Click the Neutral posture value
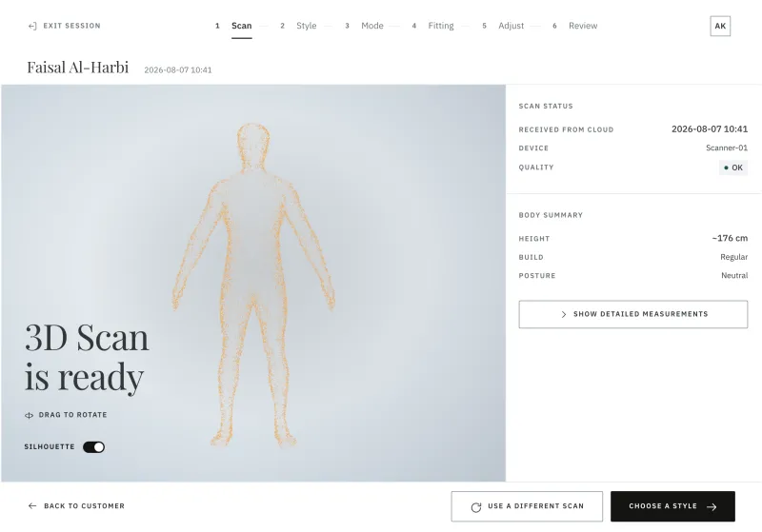The width and height of the screenshot is (762, 532). tap(734, 275)
